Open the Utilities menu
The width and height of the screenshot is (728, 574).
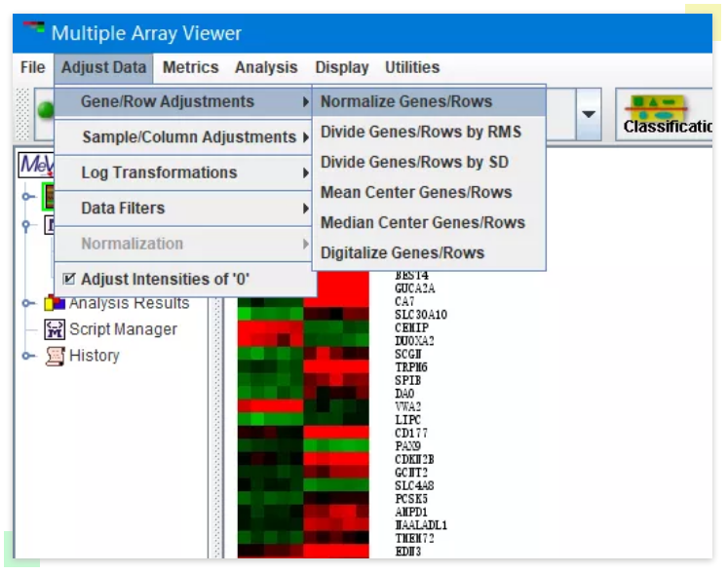point(411,67)
